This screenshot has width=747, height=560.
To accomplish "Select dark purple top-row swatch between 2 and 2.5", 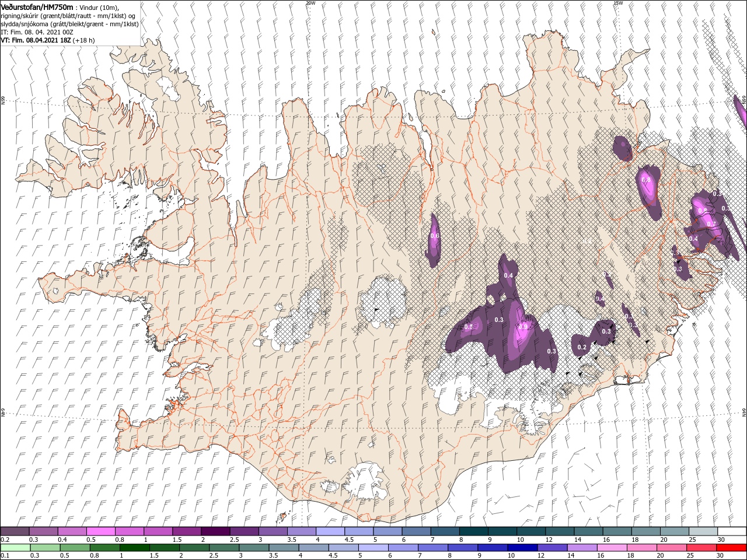I will (x=216, y=531).
